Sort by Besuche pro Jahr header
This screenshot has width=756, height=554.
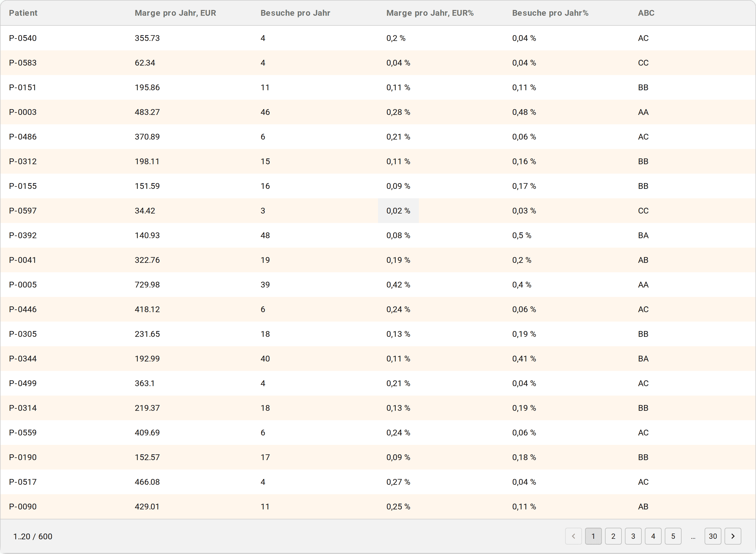[295, 13]
